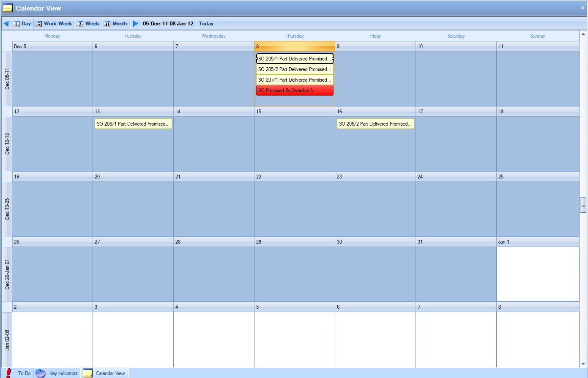
Task: Open the To Do tab
Action: [x=24, y=373]
